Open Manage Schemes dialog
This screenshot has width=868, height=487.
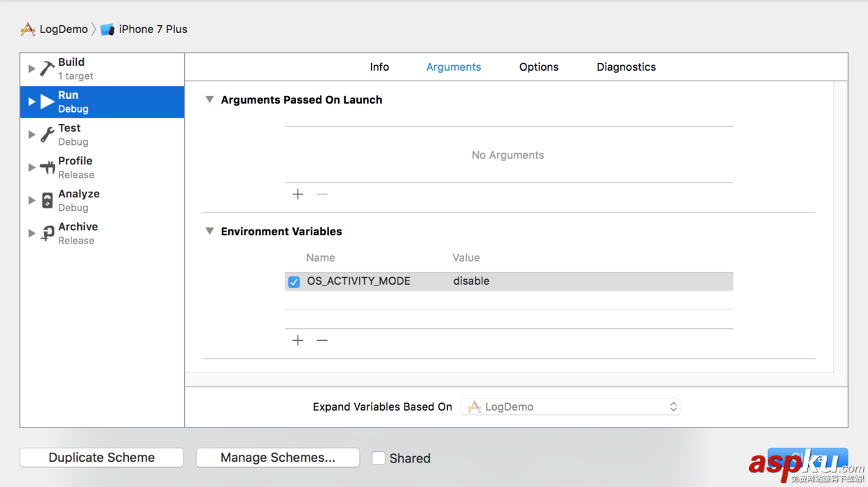click(x=277, y=457)
